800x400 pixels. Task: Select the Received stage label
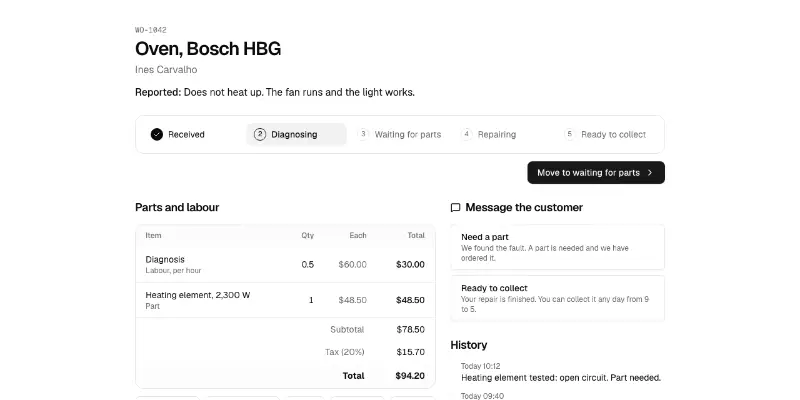(186, 135)
